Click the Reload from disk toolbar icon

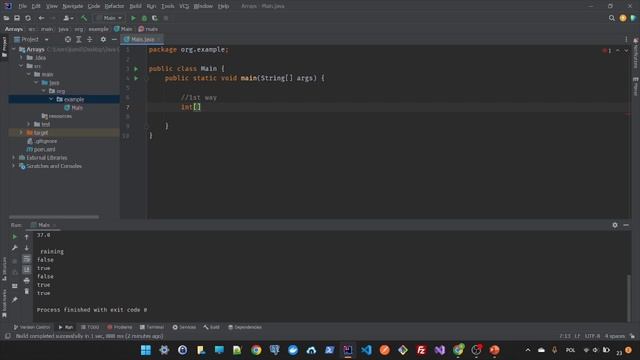(28, 18)
